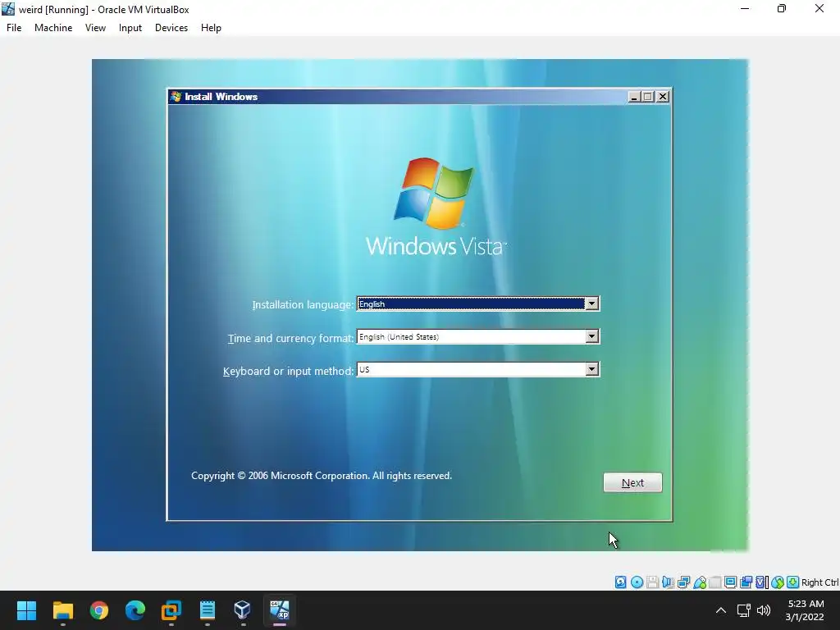Click the keyboard capture green arrow icon
This screenshot has width=840, height=630.
point(793,582)
